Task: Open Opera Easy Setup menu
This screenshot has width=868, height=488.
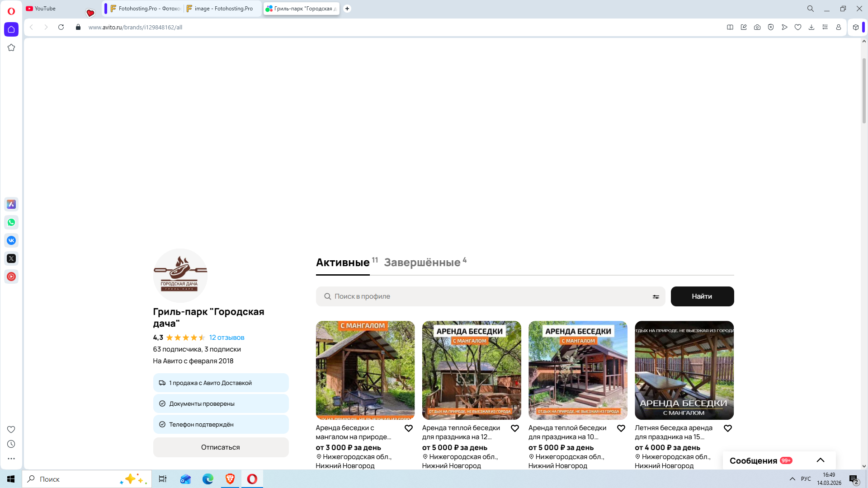Action: pyautogui.click(x=825, y=27)
